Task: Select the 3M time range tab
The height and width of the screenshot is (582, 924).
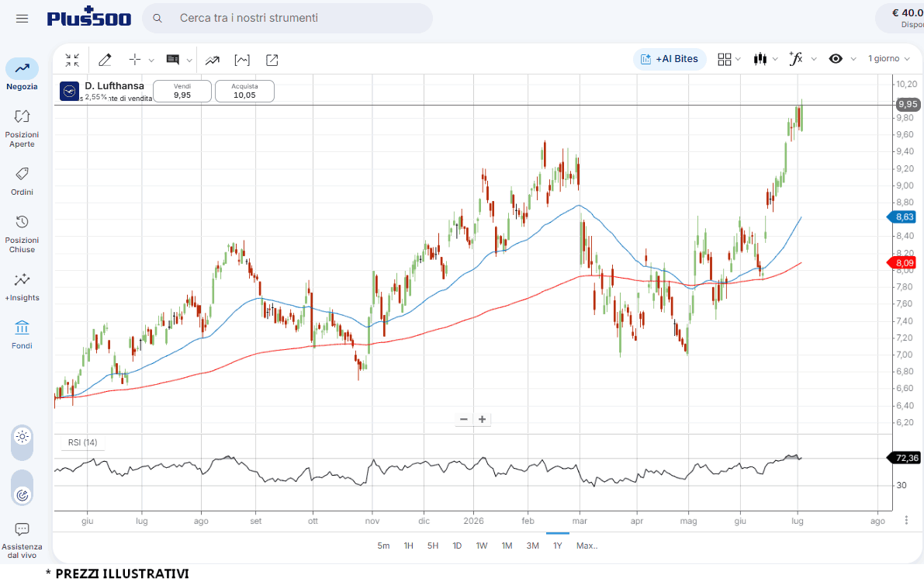Action: (533, 546)
